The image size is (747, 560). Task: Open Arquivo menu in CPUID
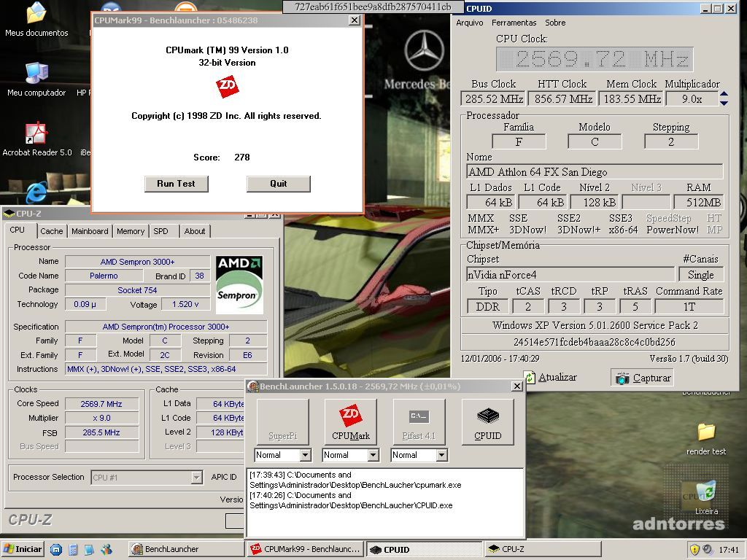point(469,23)
